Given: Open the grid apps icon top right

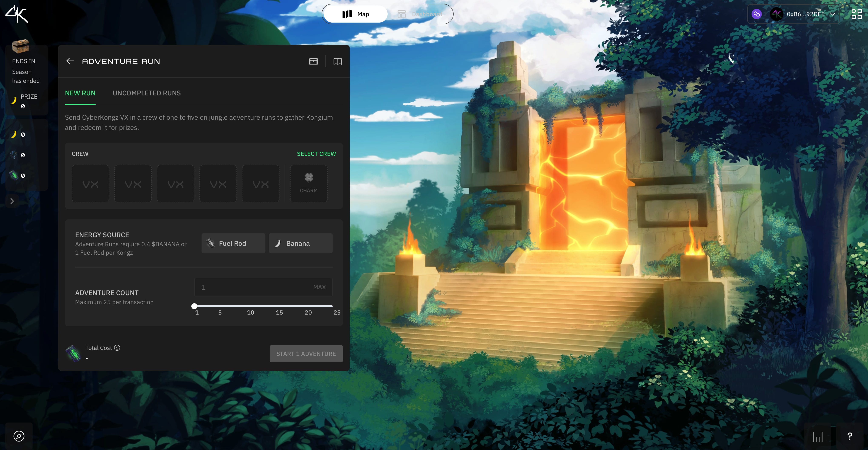Looking at the screenshot, I should click(x=856, y=14).
